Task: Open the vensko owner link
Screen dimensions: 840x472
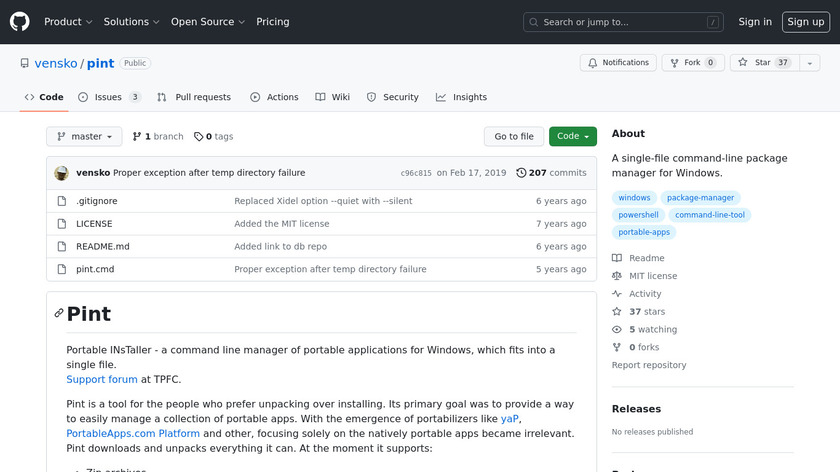Action: [56, 63]
